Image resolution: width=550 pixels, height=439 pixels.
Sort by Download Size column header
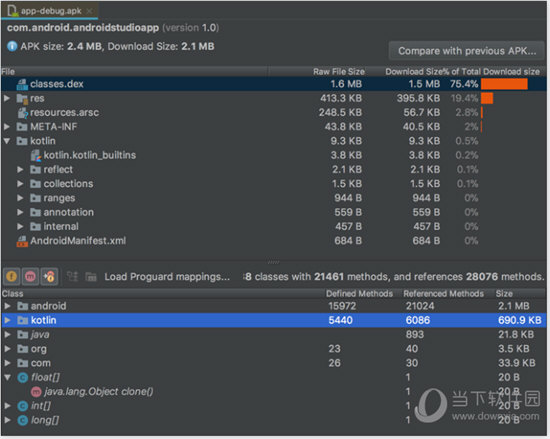pos(414,72)
